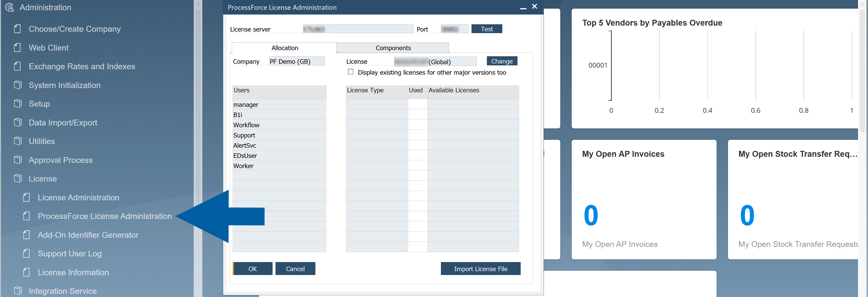This screenshot has width=868, height=297.
Task: Click the License field showing (Global)
Action: 435,62
